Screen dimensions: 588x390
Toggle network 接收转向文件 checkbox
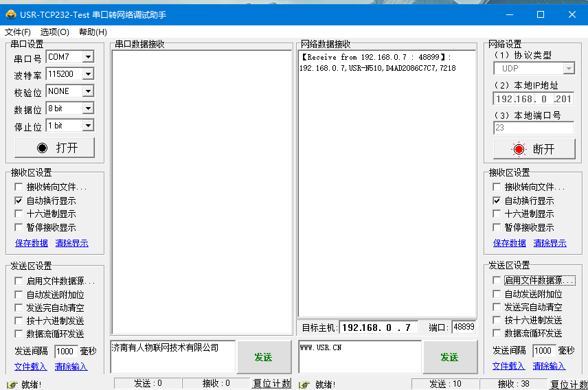[x=497, y=187]
